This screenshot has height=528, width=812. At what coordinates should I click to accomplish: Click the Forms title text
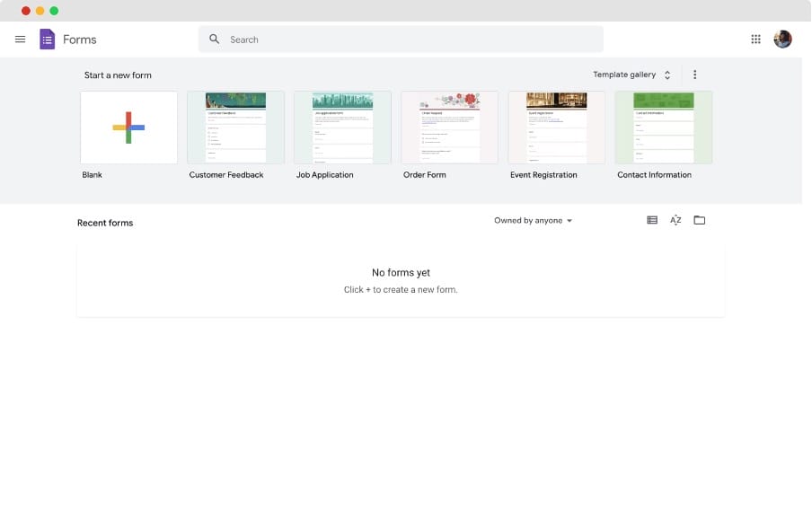80,40
